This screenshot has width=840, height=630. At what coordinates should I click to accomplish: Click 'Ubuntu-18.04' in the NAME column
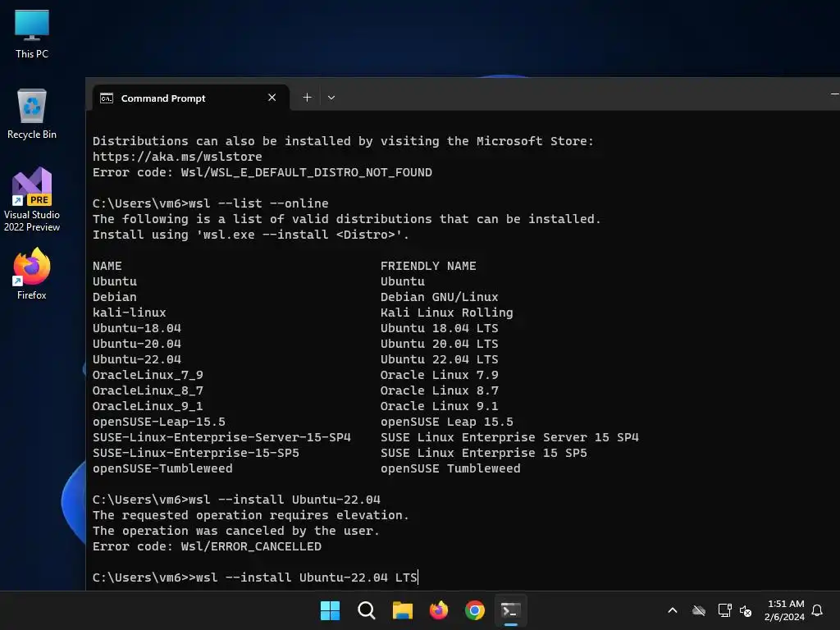click(137, 328)
